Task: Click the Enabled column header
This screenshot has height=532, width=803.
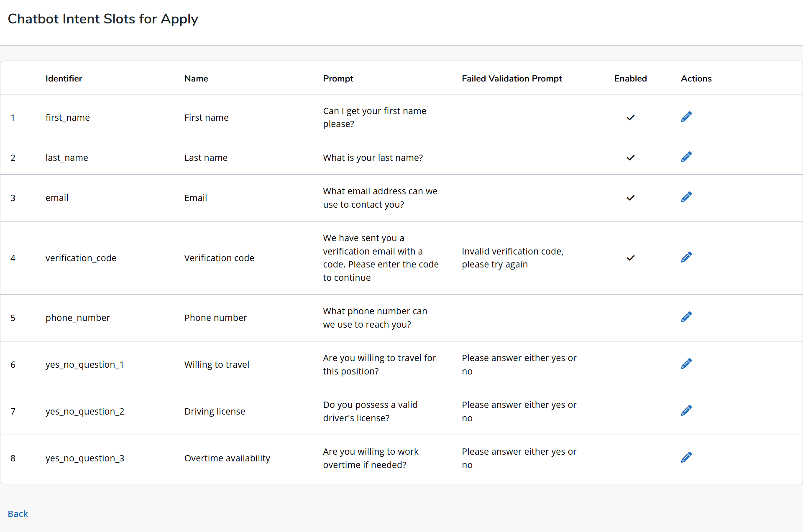Action: click(630, 79)
